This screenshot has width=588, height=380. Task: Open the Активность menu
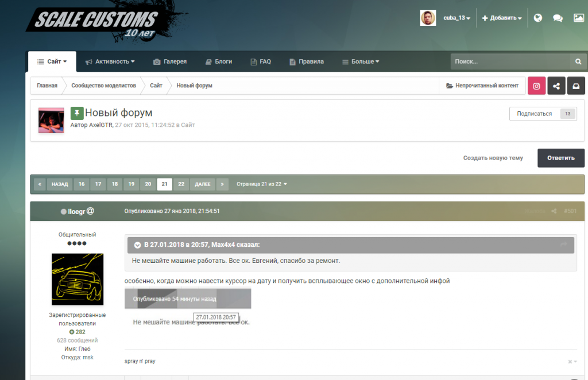click(x=110, y=61)
